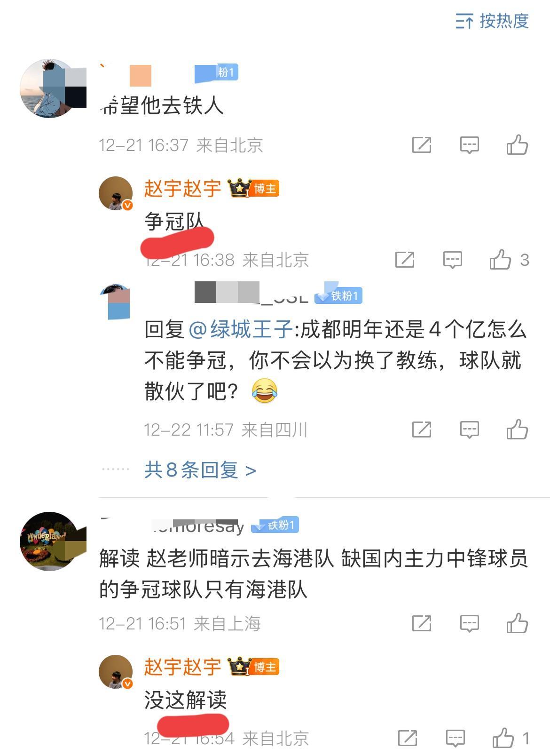The height and width of the screenshot is (756, 550).
Task: Open the 按热度 sort order dropdown
Action: coord(492,21)
